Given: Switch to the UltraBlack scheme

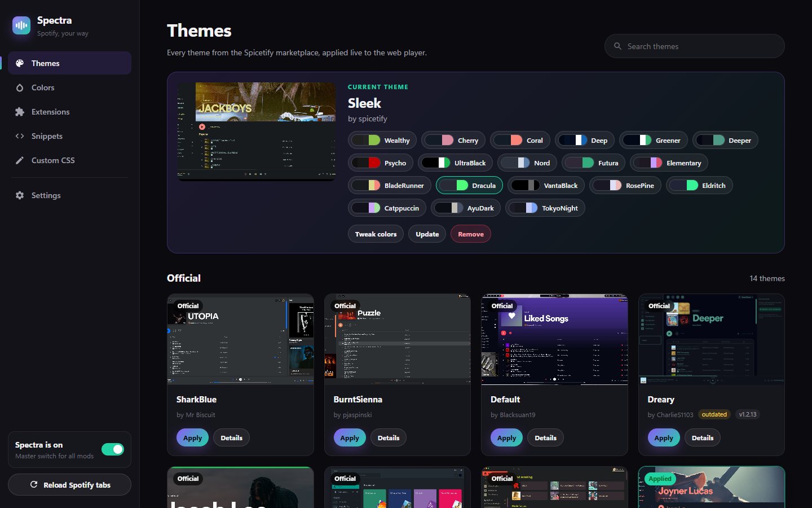Looking at the screenshot, I should pyautogui.click(x=456, y=163).
